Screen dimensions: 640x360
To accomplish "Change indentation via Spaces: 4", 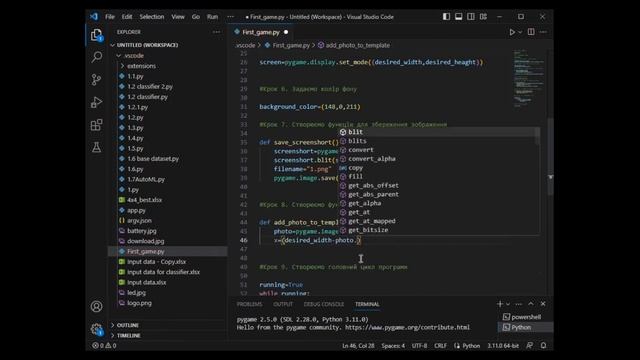I will click(x=393, y=345).
